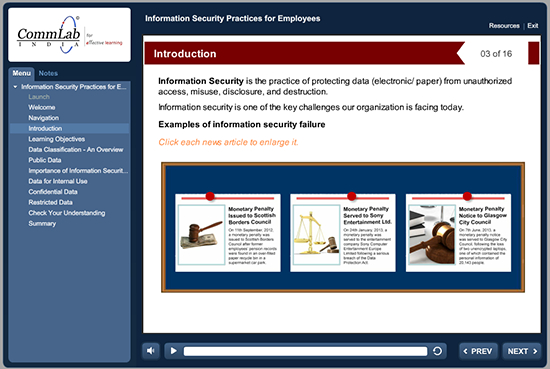Go to the NEXT slide
Screen dimensions: 550x369
(x=522, y=351)
